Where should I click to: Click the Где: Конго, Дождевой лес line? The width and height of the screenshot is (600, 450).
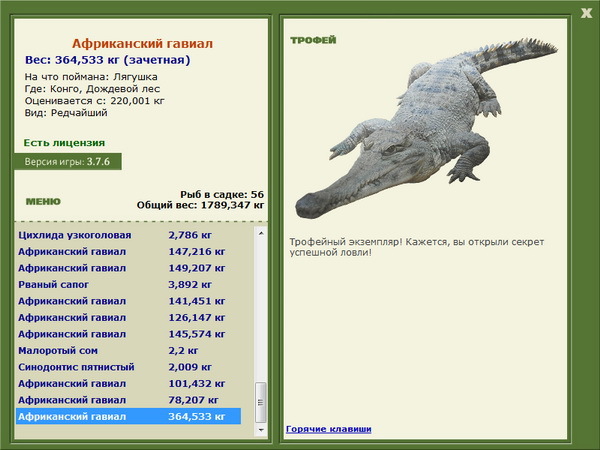[92, 89]
